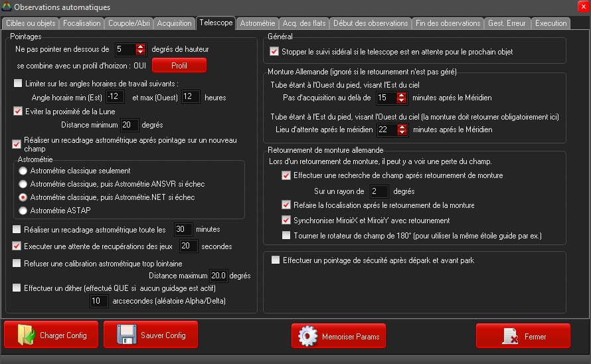The width and height of the screenshot is (591, 364).
Task: Select Astrométrie classique seulement radio
Action: (x=23, y=171)
